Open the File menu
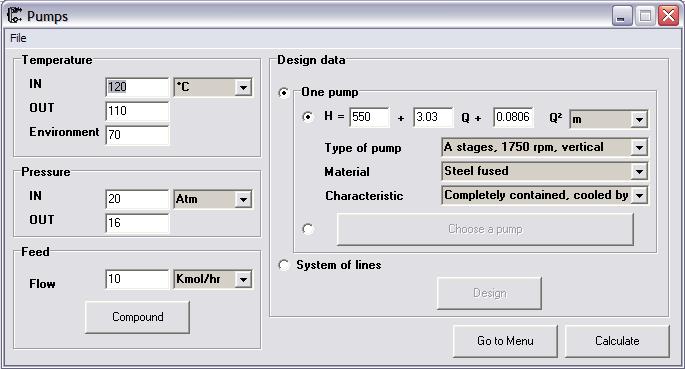The height and width of the screenshot is (369, 685). 18,38
